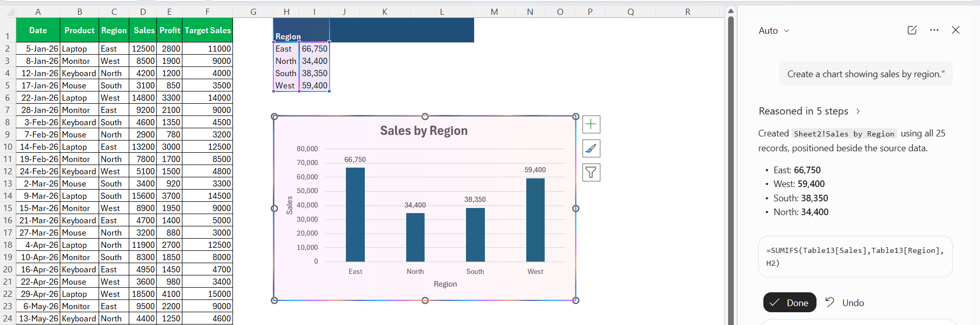Select cell with East sales total 66,750
The width and height of the screenshot is (980, 325).
(314, 49)
